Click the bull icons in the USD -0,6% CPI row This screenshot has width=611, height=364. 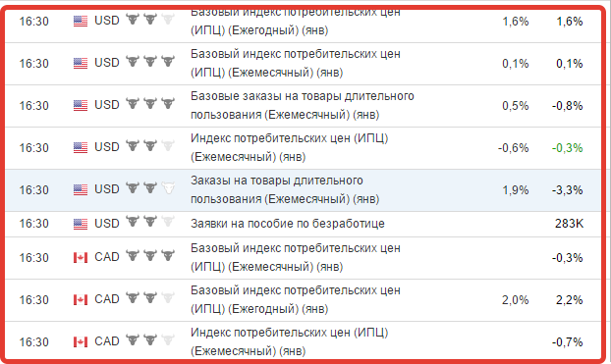[x=150, y=145]
